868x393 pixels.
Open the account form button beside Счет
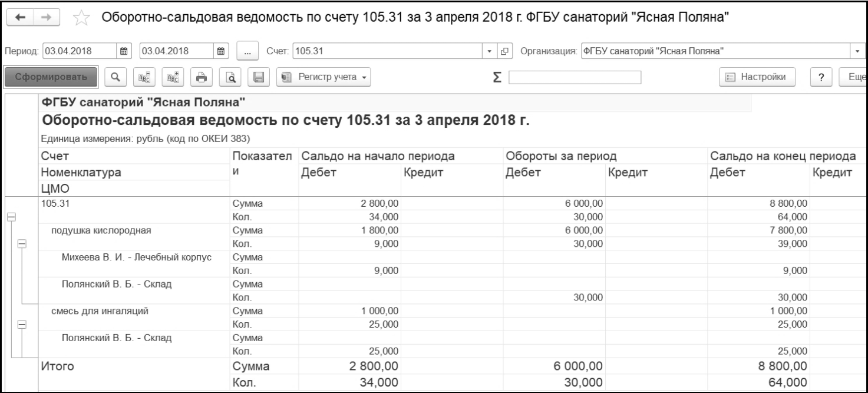504,50
